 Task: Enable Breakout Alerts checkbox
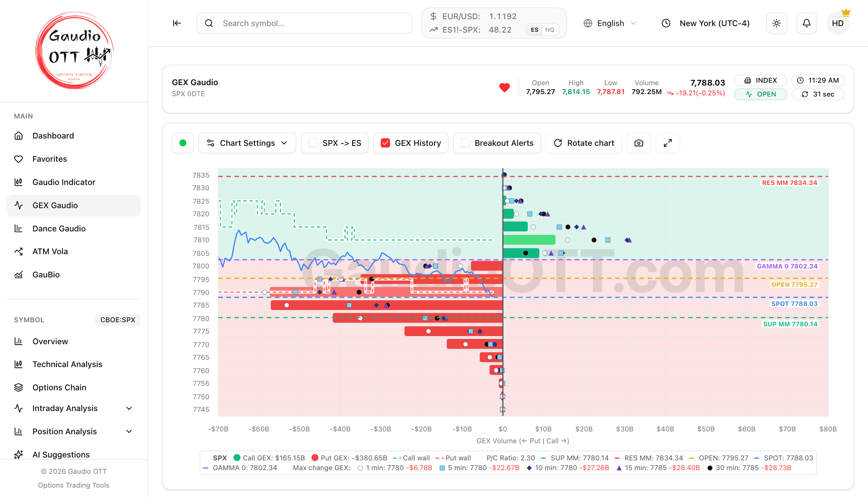(x=465, y=143)
